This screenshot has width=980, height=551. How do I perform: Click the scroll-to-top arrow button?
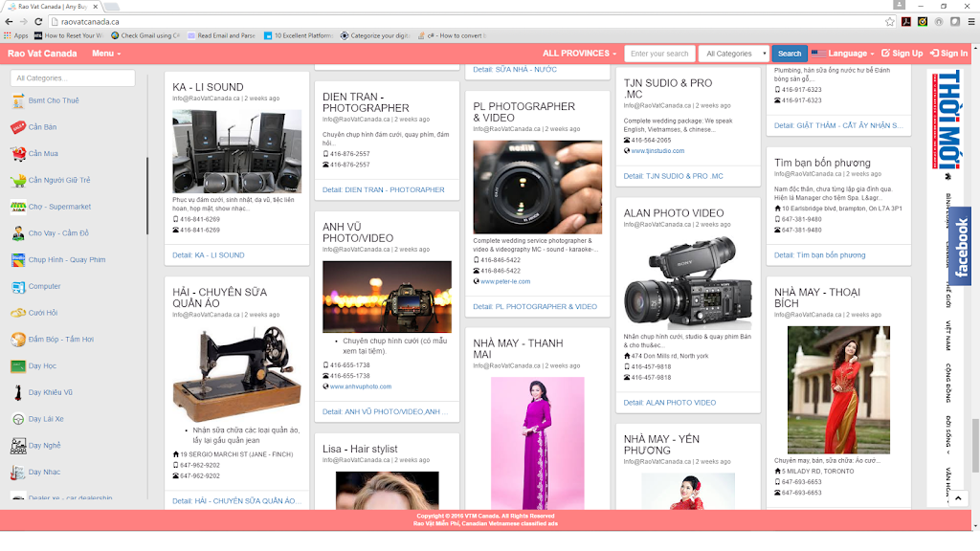click(958, 498)
